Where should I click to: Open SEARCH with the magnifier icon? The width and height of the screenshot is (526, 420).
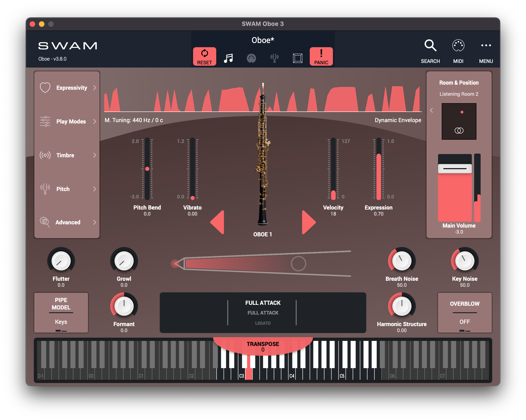[430, 46]
